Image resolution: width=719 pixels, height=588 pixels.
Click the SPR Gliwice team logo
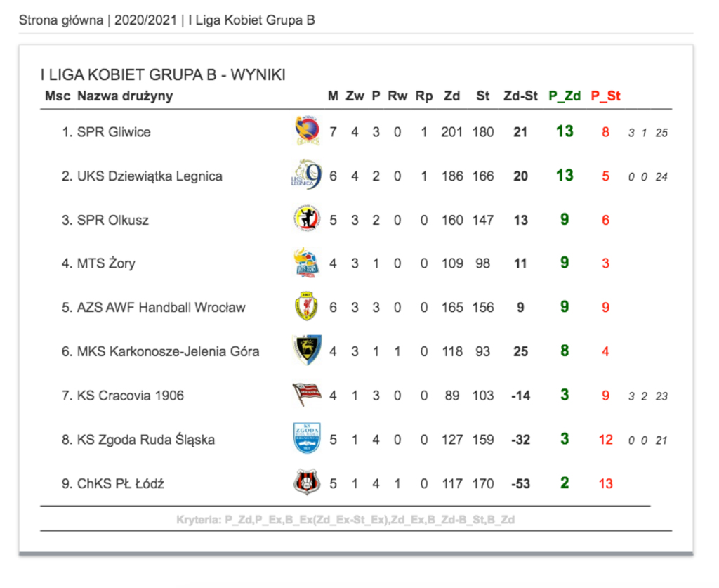tap(308, 131)
